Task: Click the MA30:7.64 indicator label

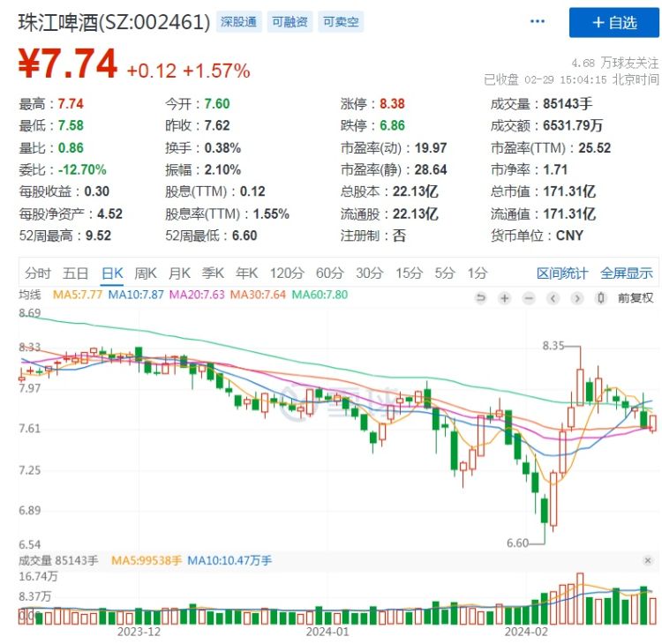Action: click(258, 295)
